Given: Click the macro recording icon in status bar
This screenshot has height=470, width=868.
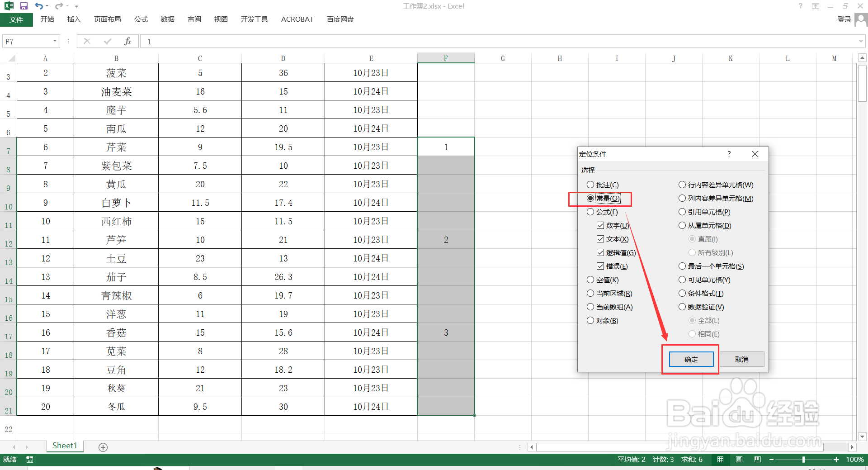Looking at the screenshot, I should 30,460.
